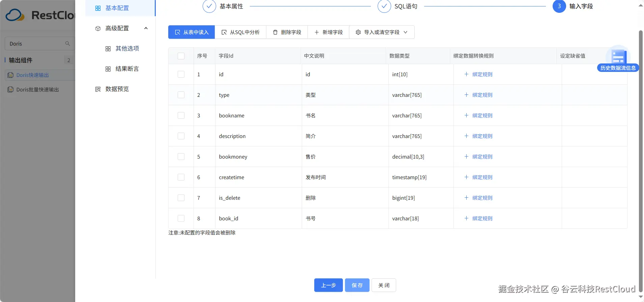The height and width of the screenshot is (302, 644).
Task: Click the 数据预览 icon
Action: click(x=98, y=89)
